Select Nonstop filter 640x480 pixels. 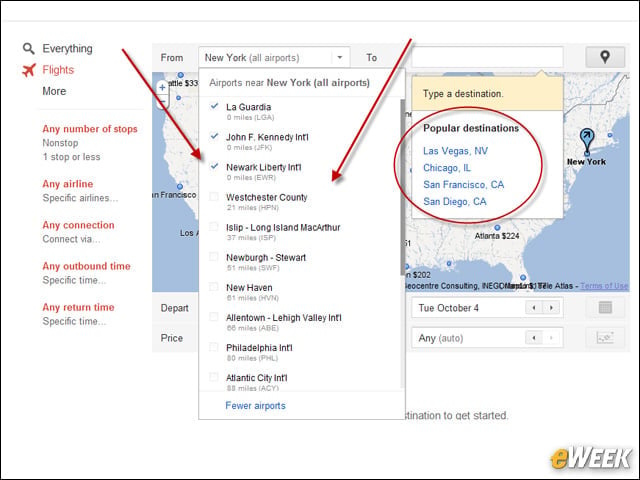[x=60, y=143]
